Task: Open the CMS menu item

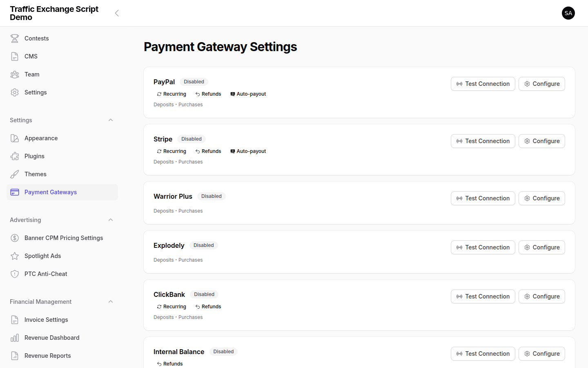Action: [31, 56]
